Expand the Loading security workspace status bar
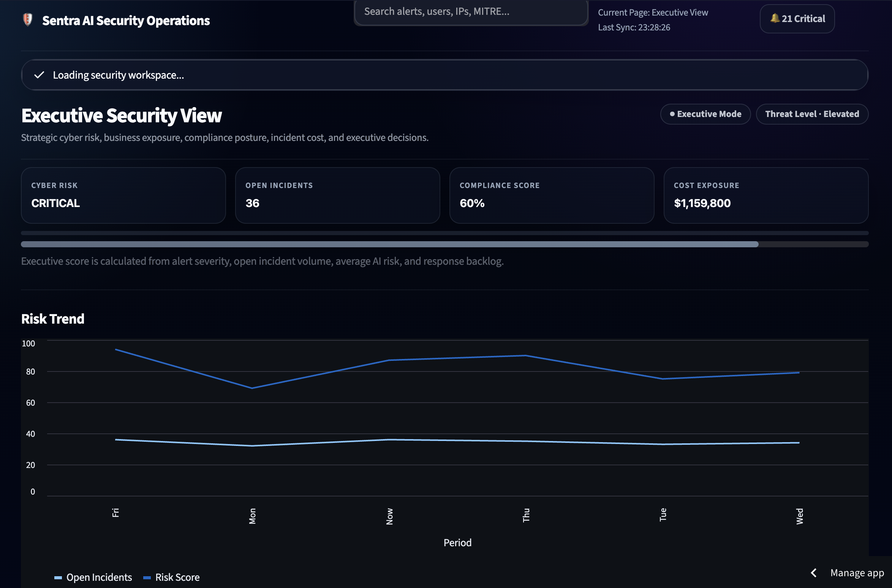This screenshot has height=588, width=892. click(x=444, y=75)
